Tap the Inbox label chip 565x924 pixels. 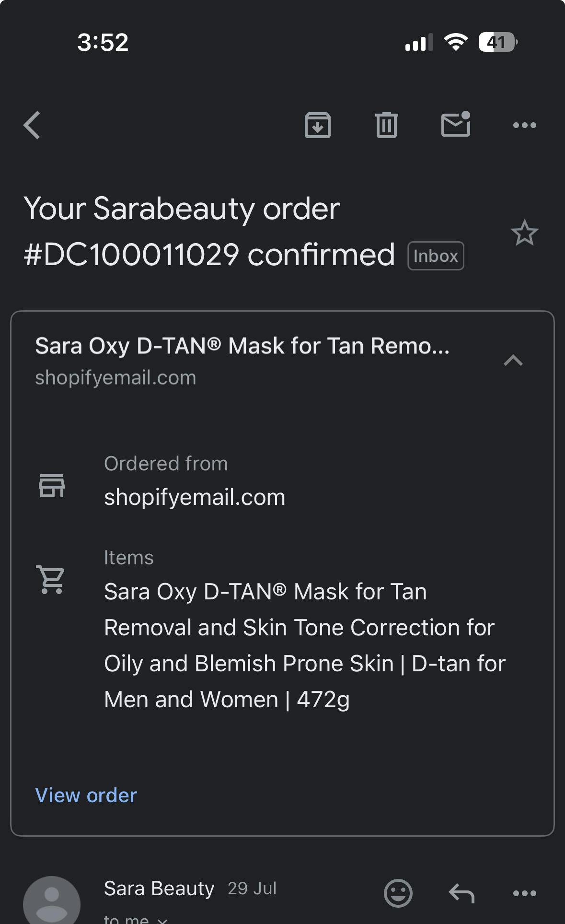click(436, 256)
